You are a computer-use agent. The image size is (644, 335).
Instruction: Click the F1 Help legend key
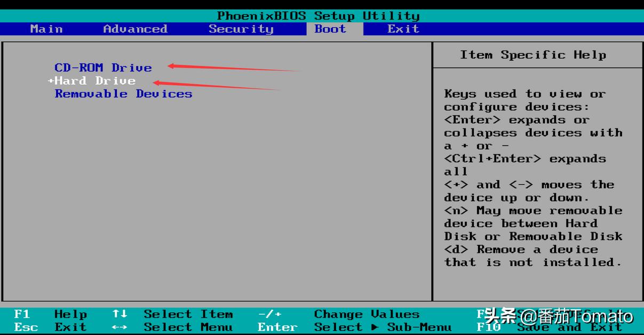click(x=50, y=314)
